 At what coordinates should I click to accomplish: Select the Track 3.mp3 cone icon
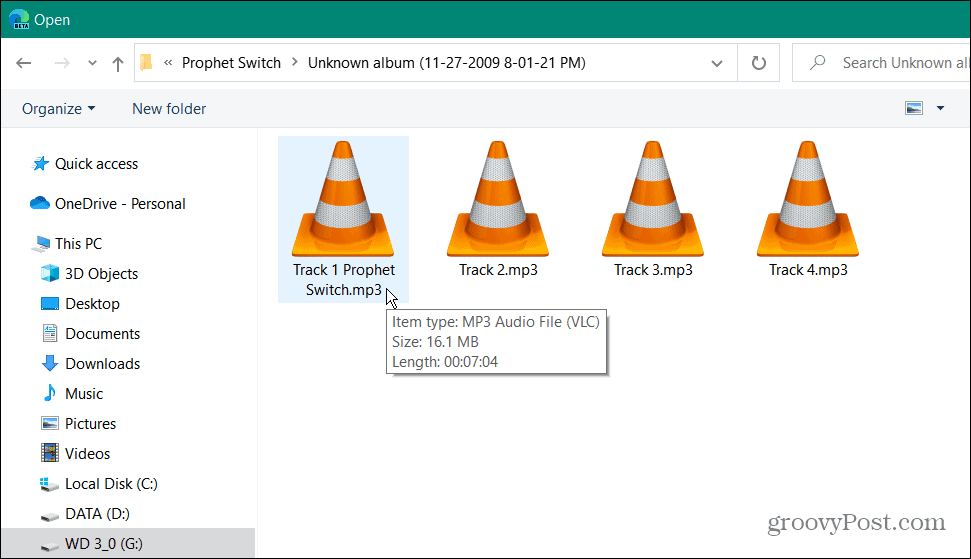point(653,198)
